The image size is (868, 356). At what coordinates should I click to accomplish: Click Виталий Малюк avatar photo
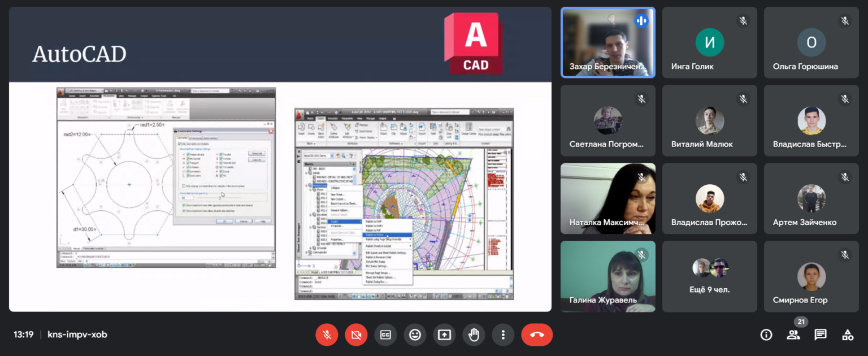coord(710,120)
